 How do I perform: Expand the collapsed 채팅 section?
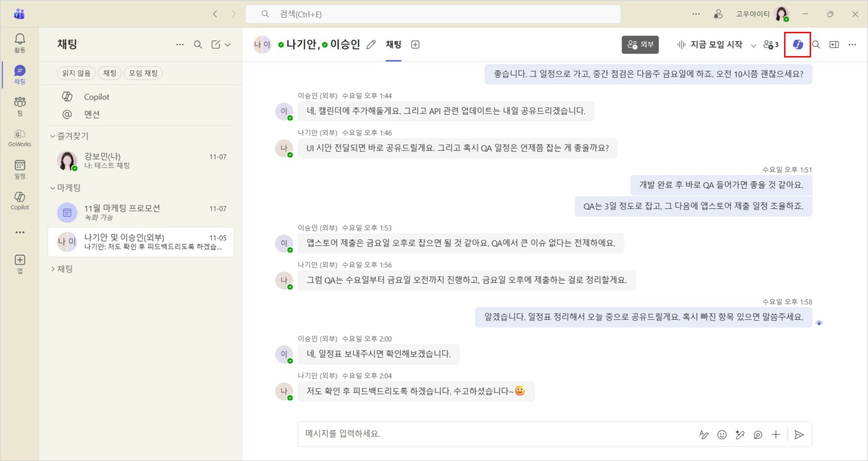53,269
